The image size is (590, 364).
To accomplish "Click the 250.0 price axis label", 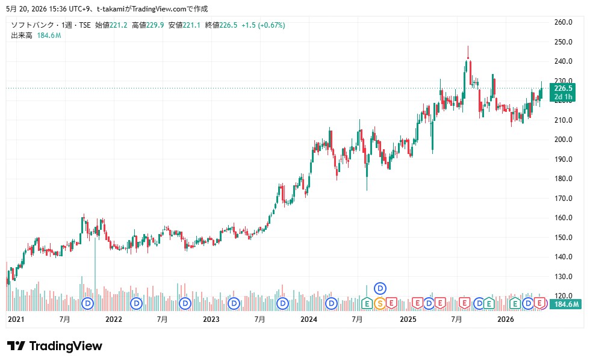I will 564,42.
